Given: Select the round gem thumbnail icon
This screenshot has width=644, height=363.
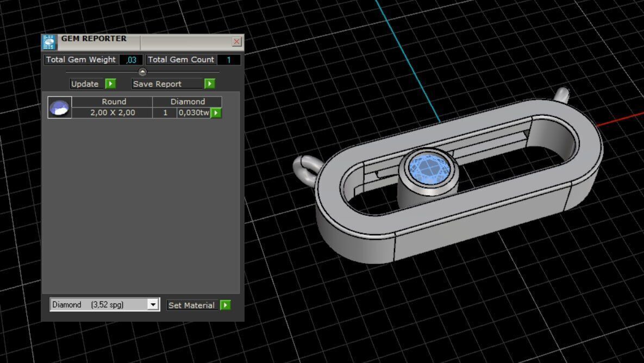Looking at the screenshot, I should (x=60, y=107).
